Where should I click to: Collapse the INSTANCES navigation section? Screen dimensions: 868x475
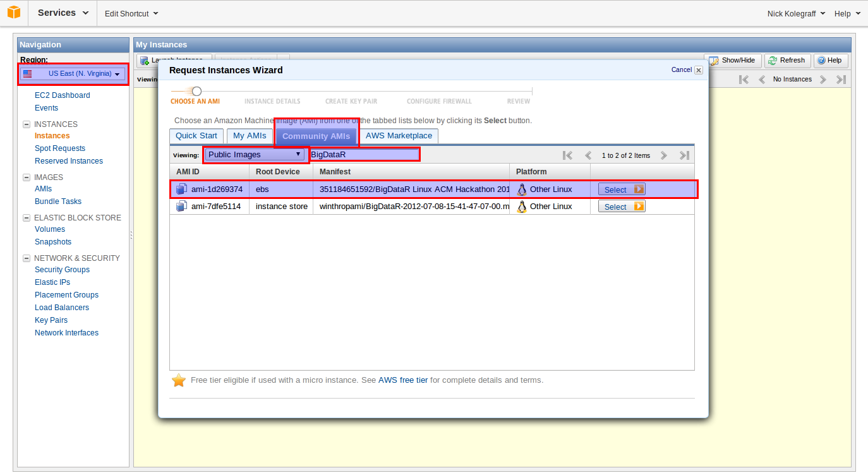27,124
